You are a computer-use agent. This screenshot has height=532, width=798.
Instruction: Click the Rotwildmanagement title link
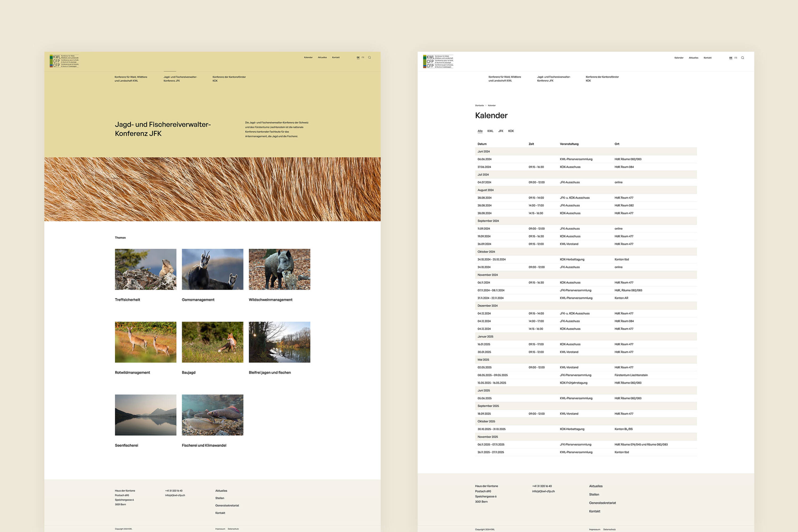pos(132,373)
